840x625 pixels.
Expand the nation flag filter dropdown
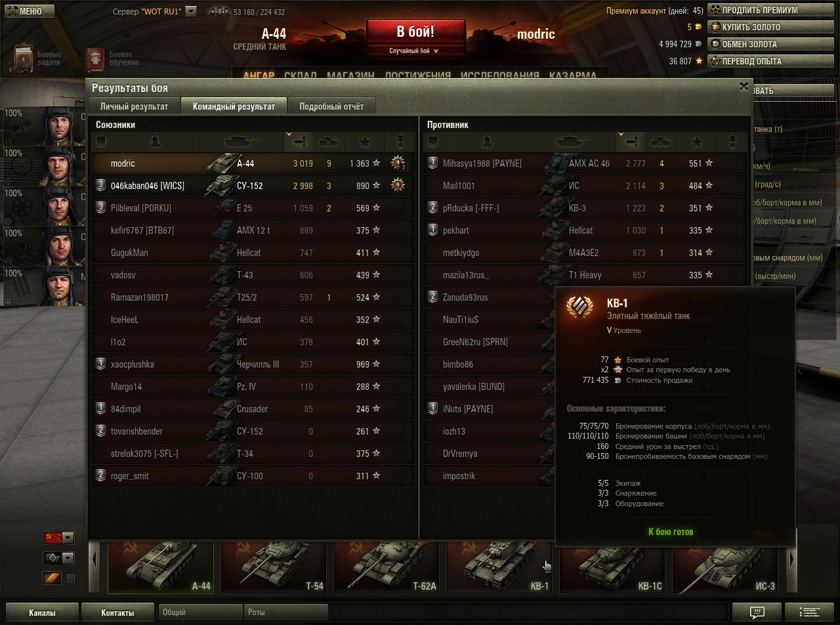pos(58,538)
